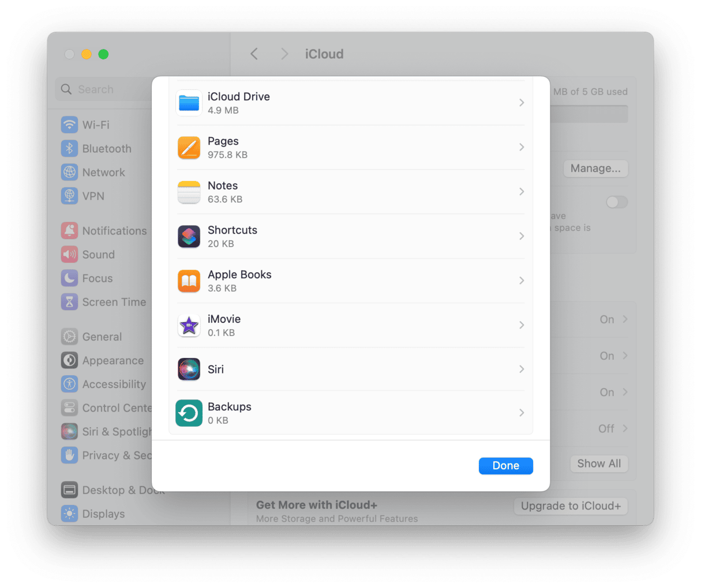
Task: Open the chevron next to the Off setting
Action: pos(625,428)
